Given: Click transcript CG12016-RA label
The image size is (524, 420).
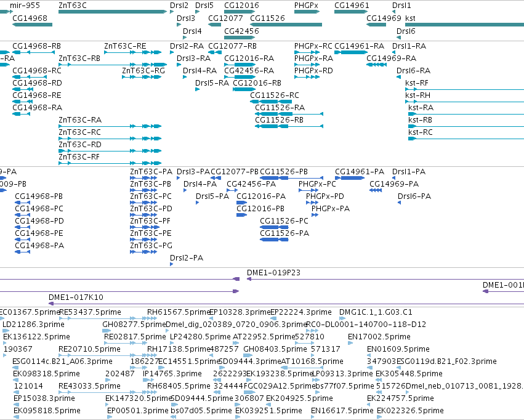Looking at the screenshot, I should point(249,59).
